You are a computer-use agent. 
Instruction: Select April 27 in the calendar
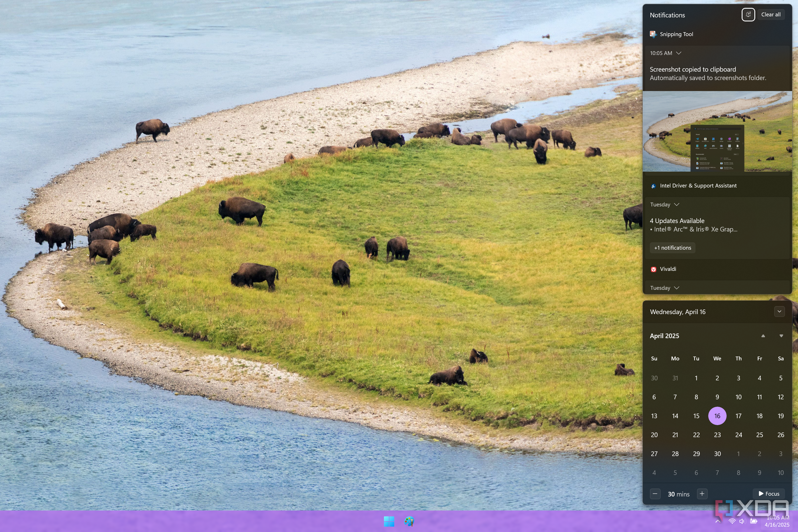(654, 454)
